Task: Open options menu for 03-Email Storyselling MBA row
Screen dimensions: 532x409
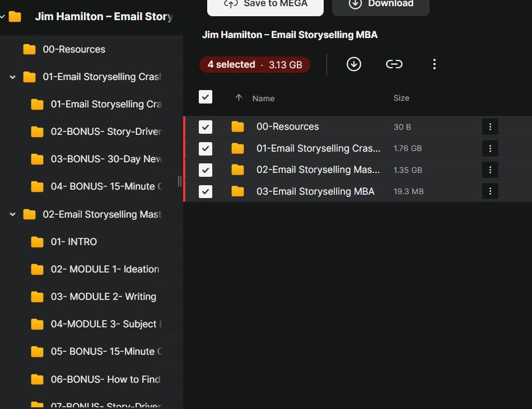Action: (x=490, y=191)
